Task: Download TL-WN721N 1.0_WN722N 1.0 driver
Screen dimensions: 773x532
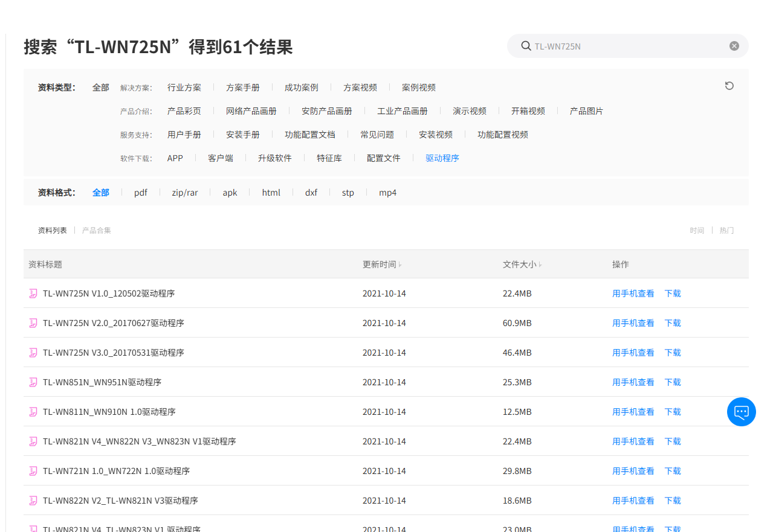Action: point(673,471)
